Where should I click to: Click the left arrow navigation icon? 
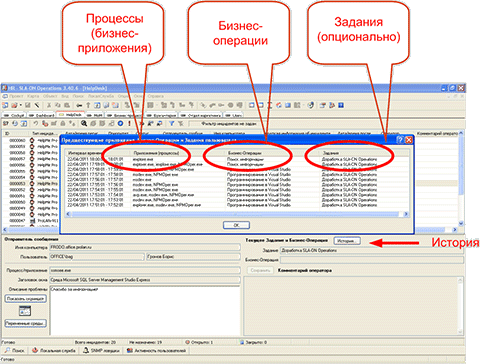coord(79,105)
